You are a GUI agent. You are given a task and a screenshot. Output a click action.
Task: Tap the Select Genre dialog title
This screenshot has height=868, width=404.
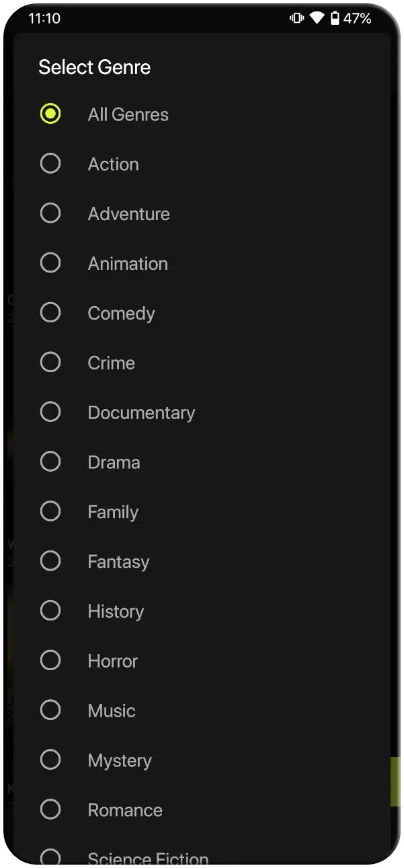[94, 67]
